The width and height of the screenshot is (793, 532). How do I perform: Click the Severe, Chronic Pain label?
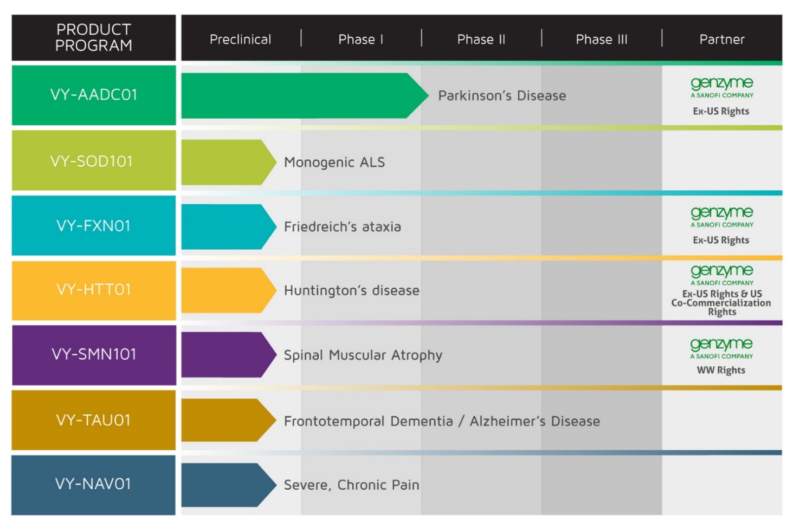351,485
